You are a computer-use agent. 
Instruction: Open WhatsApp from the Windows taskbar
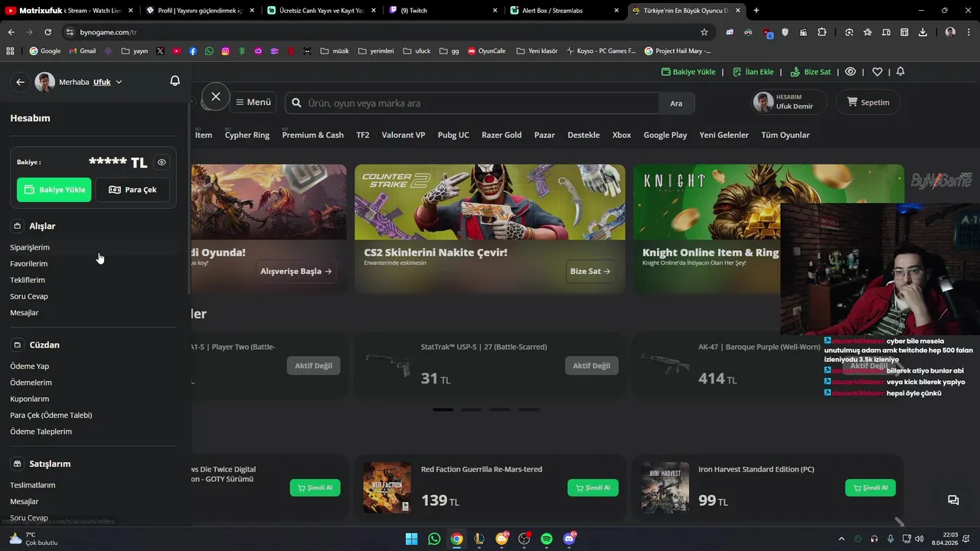[434, 539]
